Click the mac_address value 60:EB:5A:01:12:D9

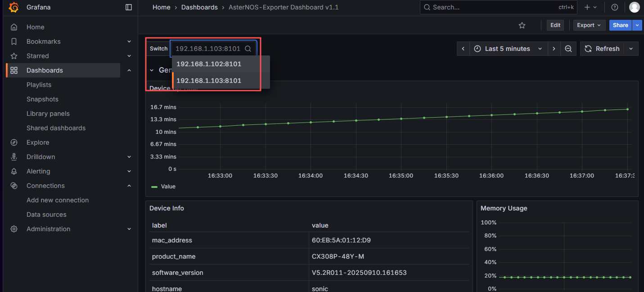[x=341, y=240]
